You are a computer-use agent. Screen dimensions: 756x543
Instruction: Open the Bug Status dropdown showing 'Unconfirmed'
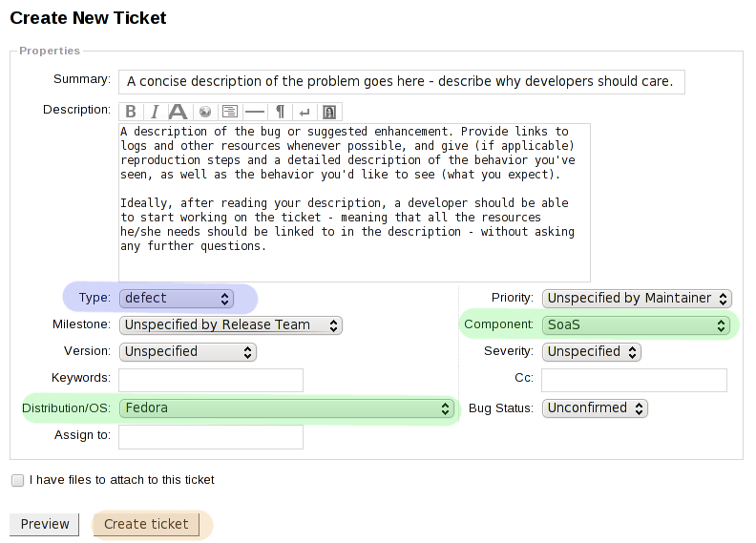595,408
